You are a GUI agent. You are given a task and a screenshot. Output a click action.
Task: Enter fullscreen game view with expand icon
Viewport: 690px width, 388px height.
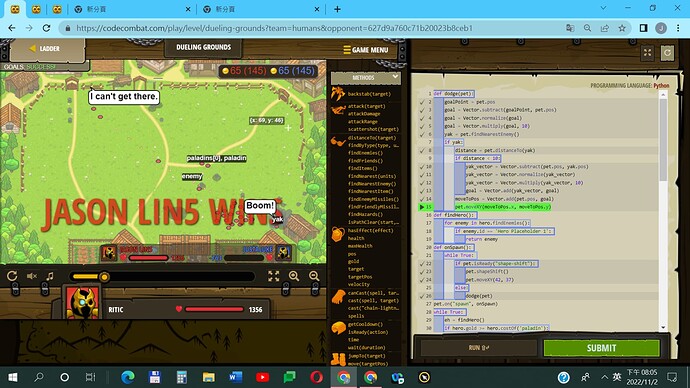[274, 276]
